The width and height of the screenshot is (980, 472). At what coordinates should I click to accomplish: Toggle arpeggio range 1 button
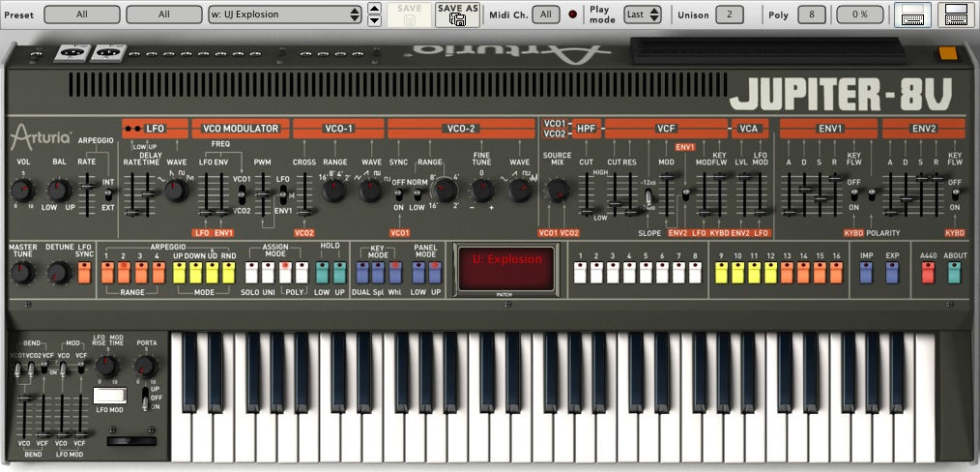(107, 273)
